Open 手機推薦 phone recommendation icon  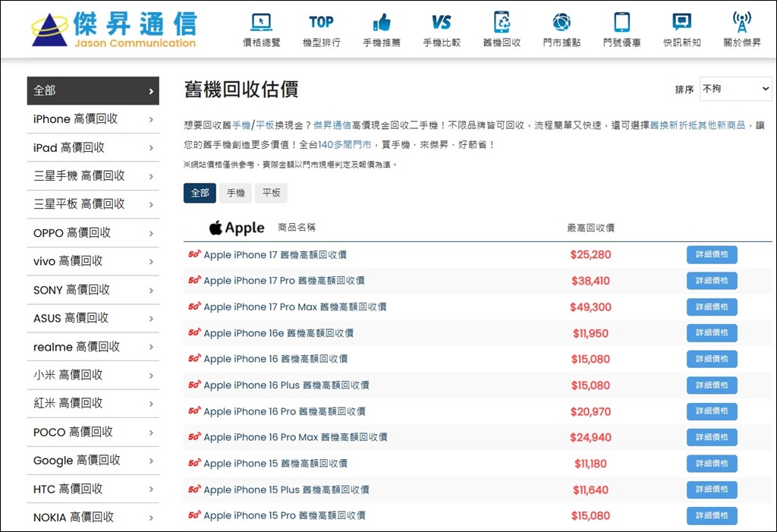coord(382,29)
